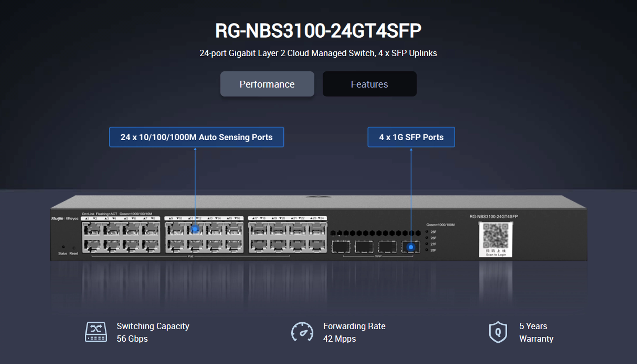The height and width of the screenshot is (364, 637).
Task: Click the Warranty text
Action: pyautogui.click(x=537, y=339)
